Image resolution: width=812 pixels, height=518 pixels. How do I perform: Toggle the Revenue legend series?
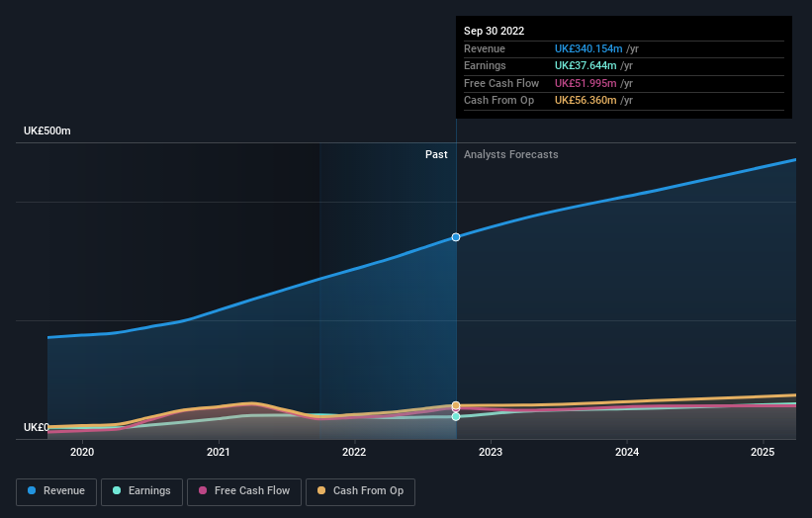56,491
